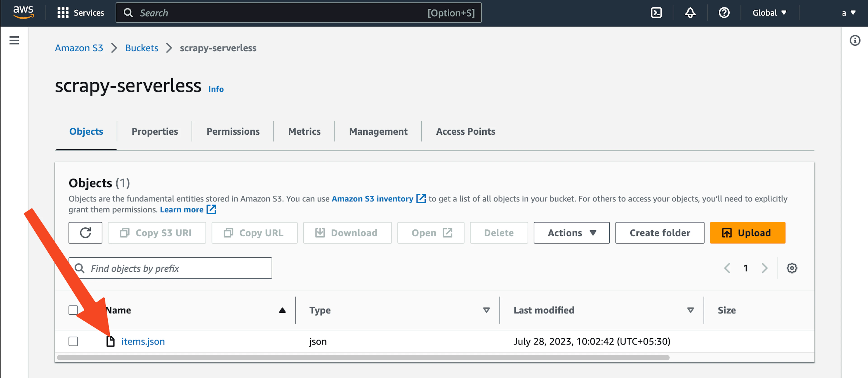Open the account menu labeled a
Image resolution: width=868 pixels, height=378 pixels.
(x=849, y=13)
